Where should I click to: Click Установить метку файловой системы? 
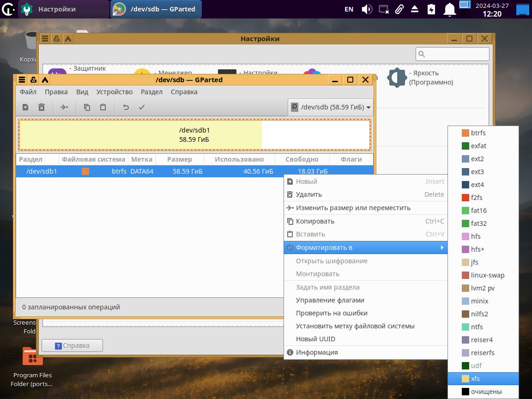(x=365, y=326)
